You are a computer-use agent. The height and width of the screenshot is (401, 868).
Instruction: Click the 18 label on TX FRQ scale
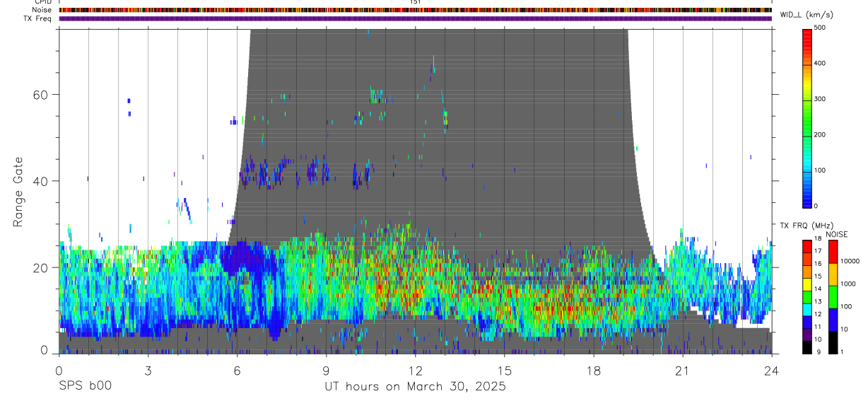[x=817, y=238]
